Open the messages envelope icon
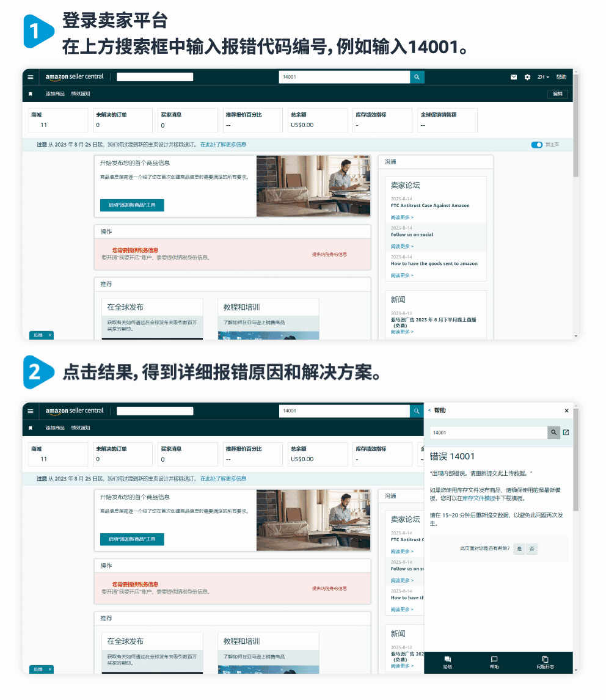This screenshot has width=606, height=700. point(515,77)
